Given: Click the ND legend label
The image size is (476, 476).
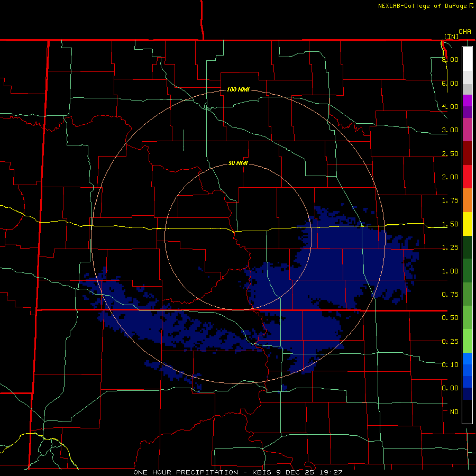Looking at the screenshot, I should click(x=454, y=412).
